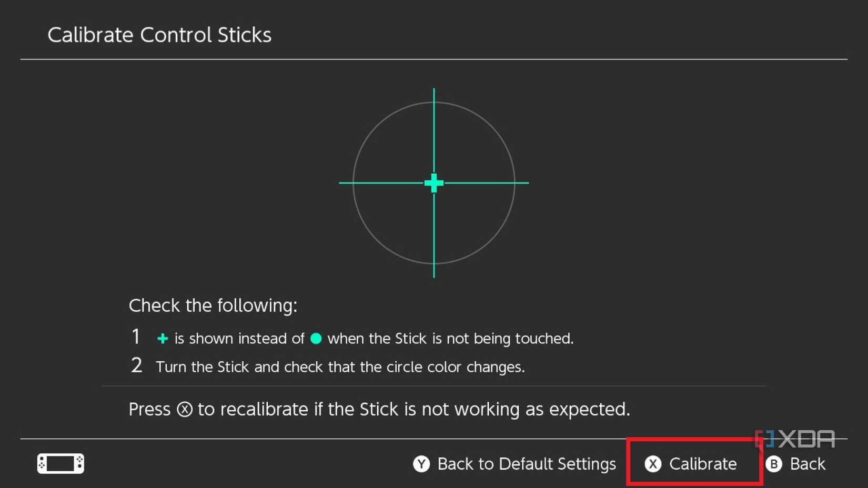Click the Calibrate Control Sticks title

click(x=159, y=35)
